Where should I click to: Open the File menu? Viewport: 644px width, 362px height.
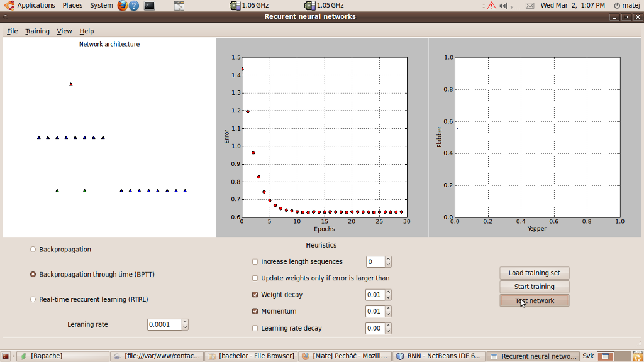(x=13, y=31)
